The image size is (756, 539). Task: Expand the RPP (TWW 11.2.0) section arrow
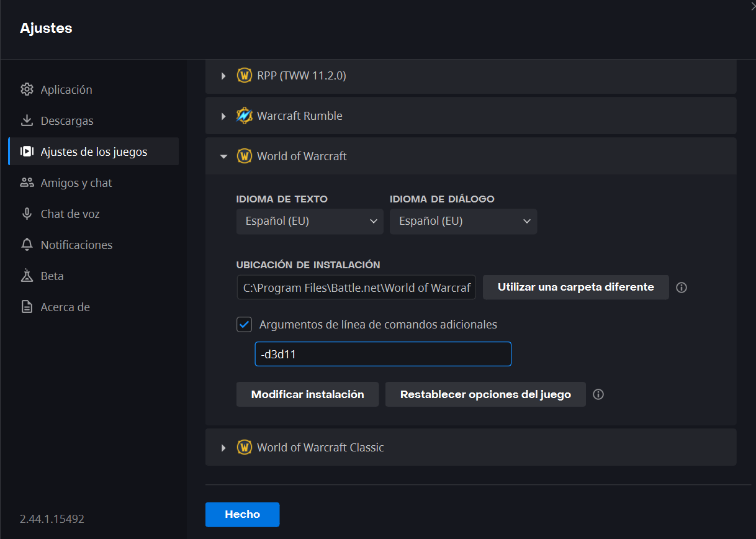(x=224, y=76)
